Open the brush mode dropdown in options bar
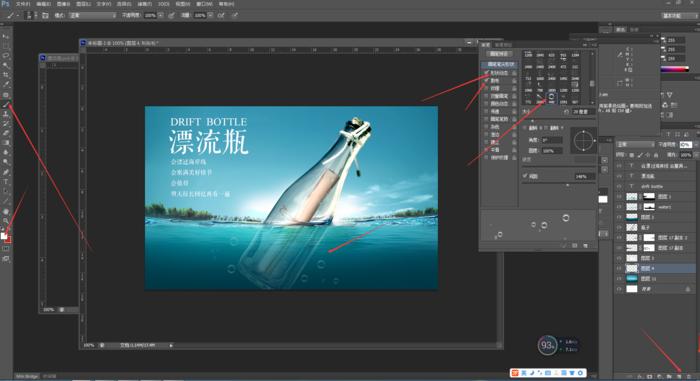This screenshot has width=700, height=381. pos(92,15)
